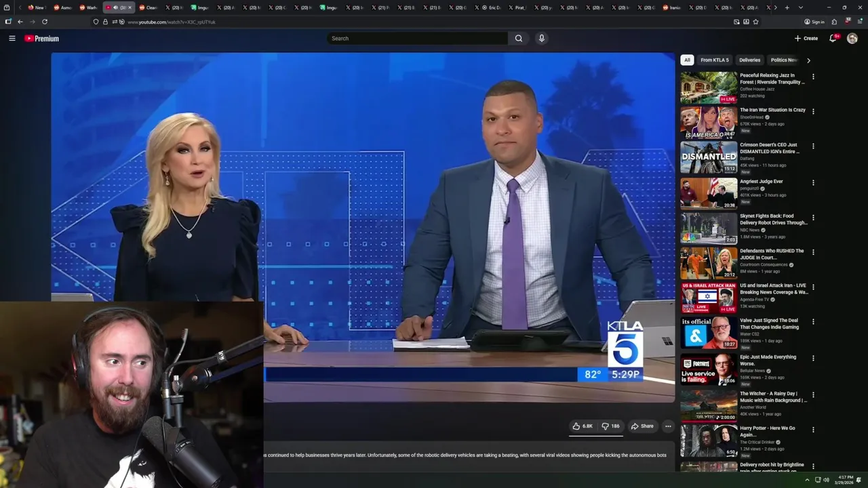This screenshot has width=868, height=488.
Task: Select the Politics News chip
Action: click(x=783, y=60)
